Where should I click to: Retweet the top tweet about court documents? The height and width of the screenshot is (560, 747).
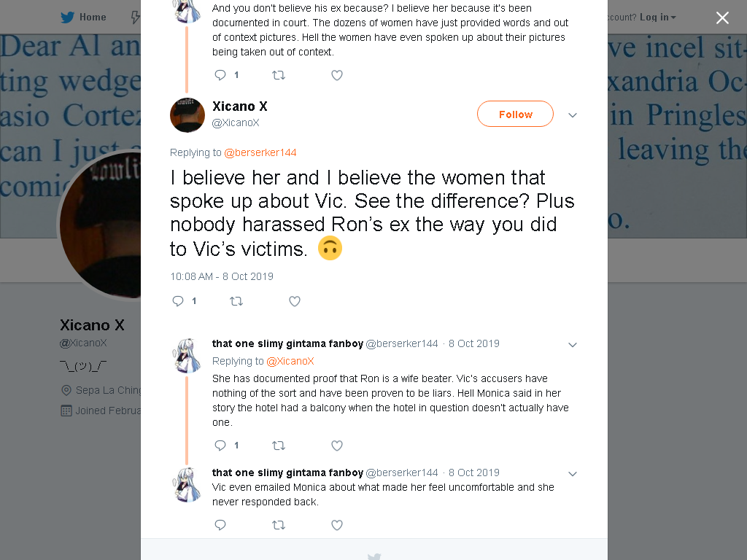[278, 75]
